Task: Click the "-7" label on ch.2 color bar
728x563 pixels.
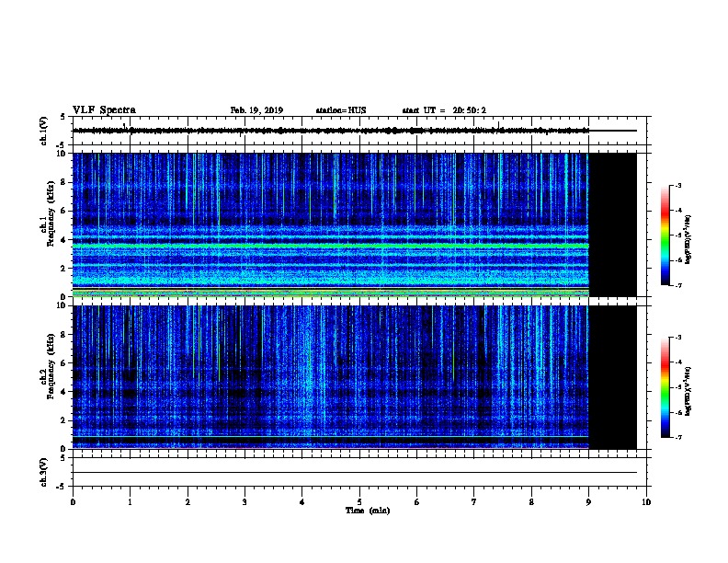Action: pyautogui.click(x=677, y=438)
